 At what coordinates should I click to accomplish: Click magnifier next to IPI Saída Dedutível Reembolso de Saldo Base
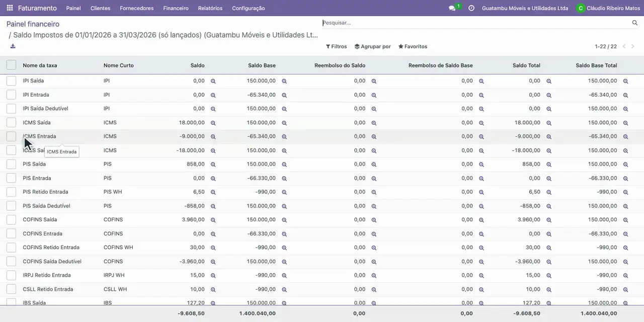click(481, 109)
